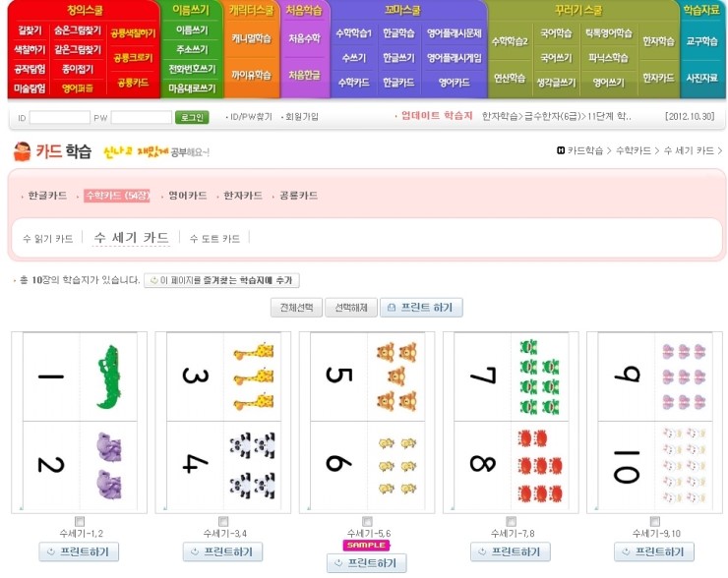Open the 회원가입 sign-up link
Screen dimensions: 728x578
[x=301, y=117]
